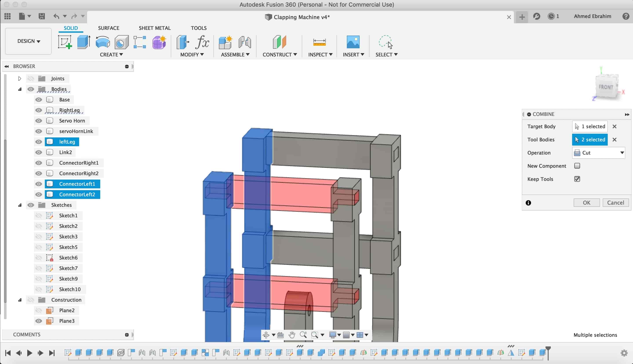Hide the ConnectorLeft1 body

click(38, 184)
